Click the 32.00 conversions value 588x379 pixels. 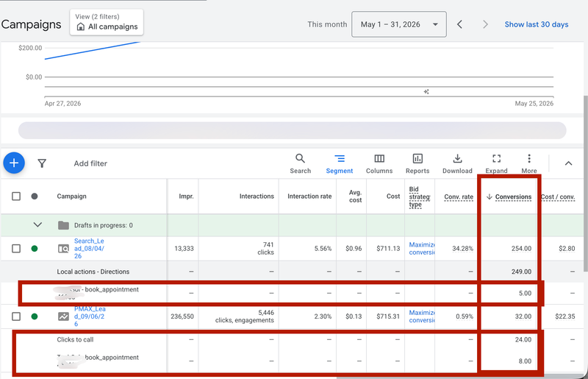[x=523, y=316]
